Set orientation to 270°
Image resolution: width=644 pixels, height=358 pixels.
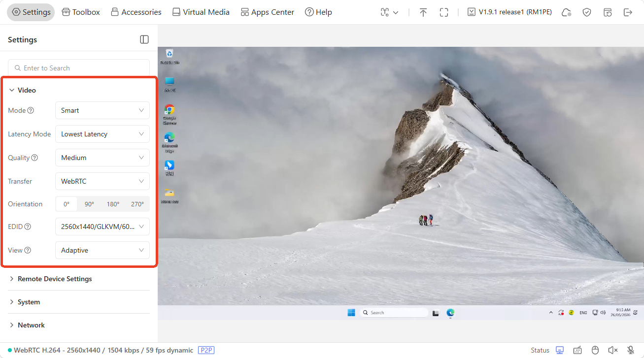[x=137, y=204]
